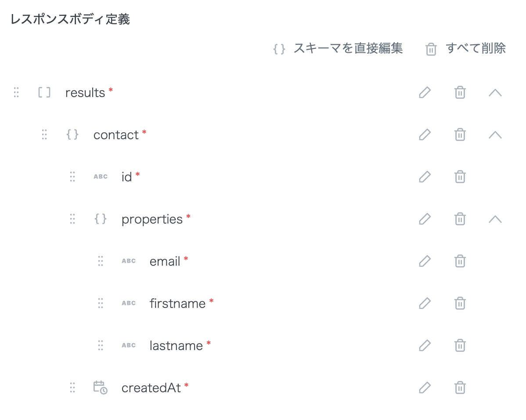Delete the id field

coord(460,177)
